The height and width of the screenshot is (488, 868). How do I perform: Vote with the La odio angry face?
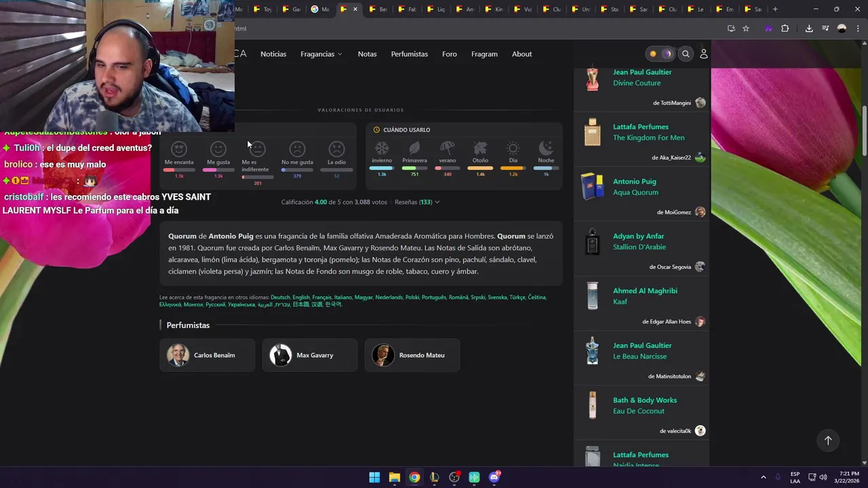336,148
